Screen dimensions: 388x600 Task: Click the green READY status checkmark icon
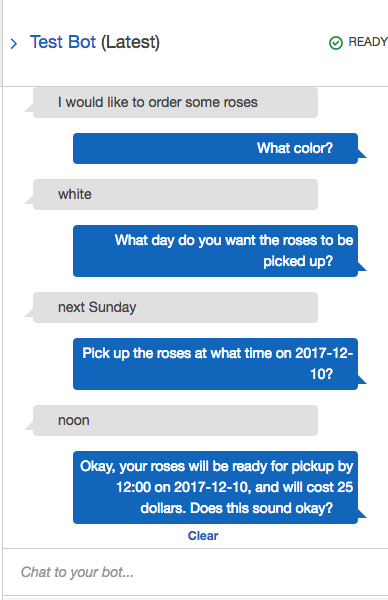point(336,43)
